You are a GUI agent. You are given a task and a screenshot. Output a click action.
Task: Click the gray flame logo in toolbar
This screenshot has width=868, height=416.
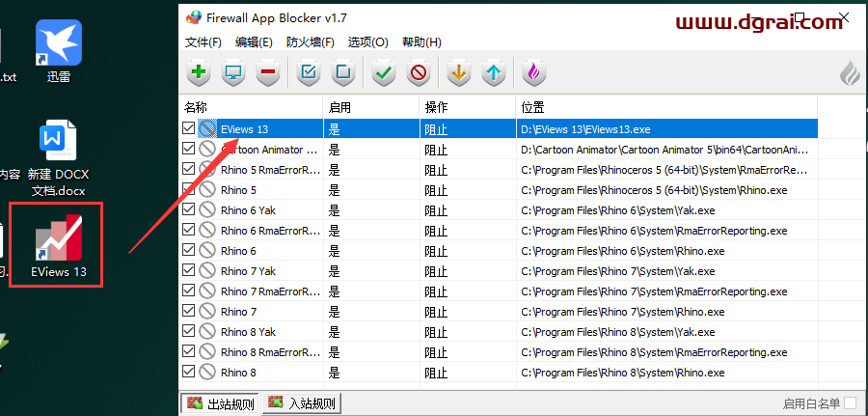tap(851, 73)
